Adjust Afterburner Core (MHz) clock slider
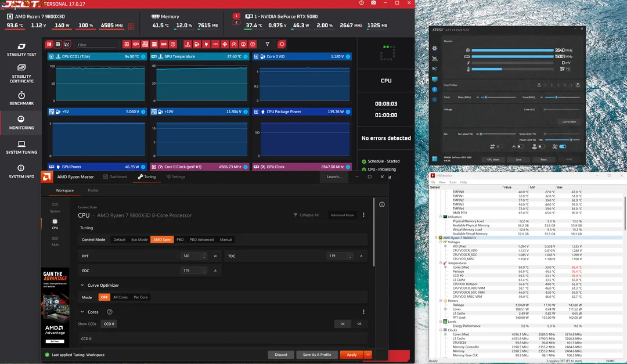 562,97
